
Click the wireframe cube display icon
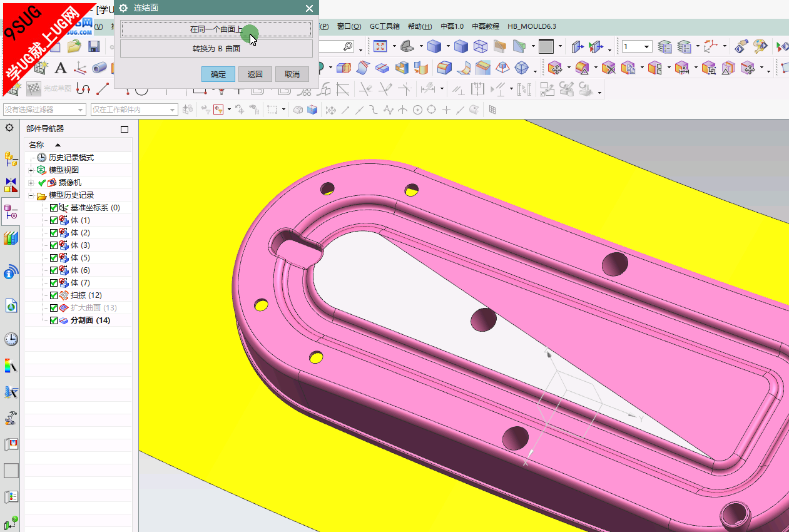pos(481,46)
